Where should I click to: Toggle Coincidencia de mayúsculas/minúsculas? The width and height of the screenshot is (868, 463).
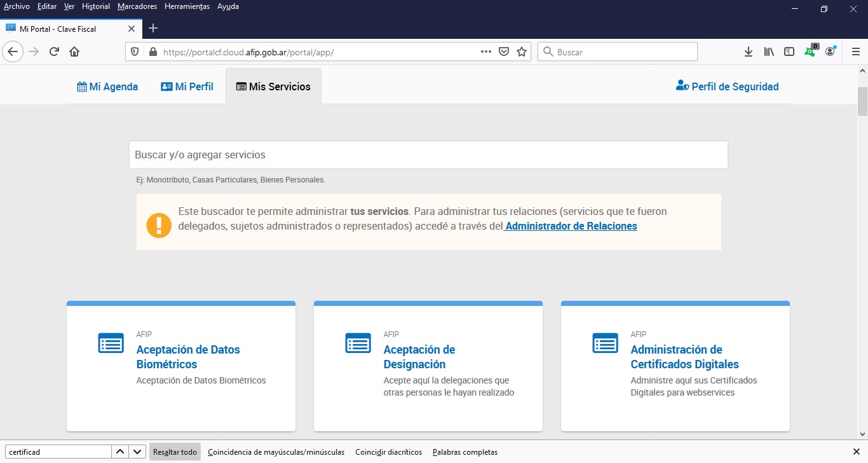tap(276, 452)
